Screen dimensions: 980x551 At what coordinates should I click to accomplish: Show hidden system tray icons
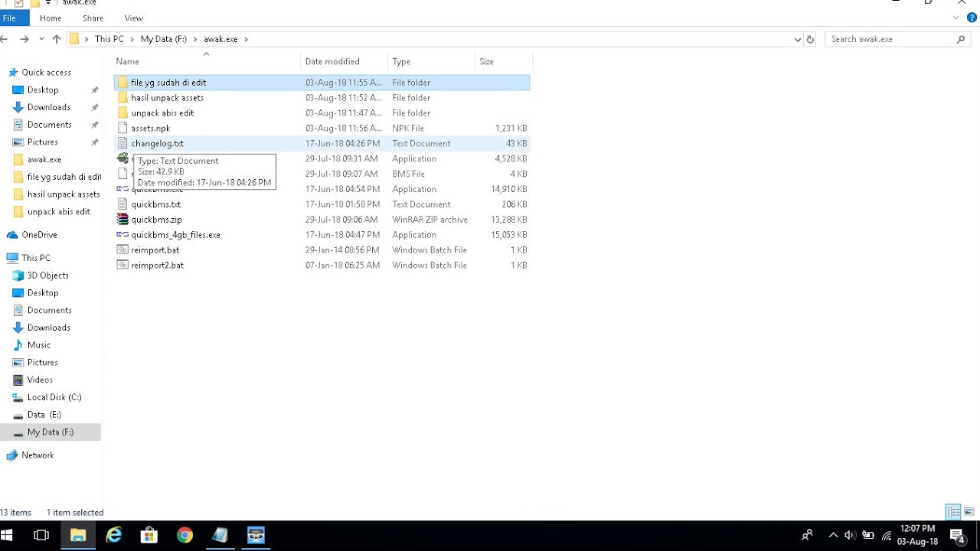pos(833,536)
